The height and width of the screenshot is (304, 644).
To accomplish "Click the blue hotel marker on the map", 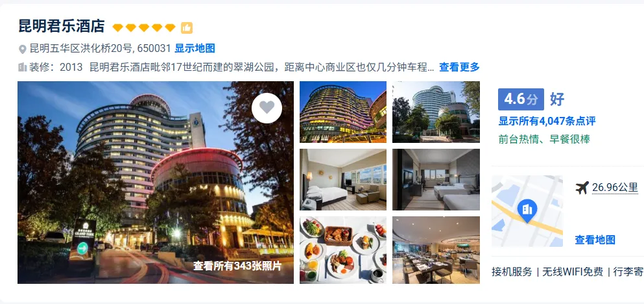I will [527, 210].
